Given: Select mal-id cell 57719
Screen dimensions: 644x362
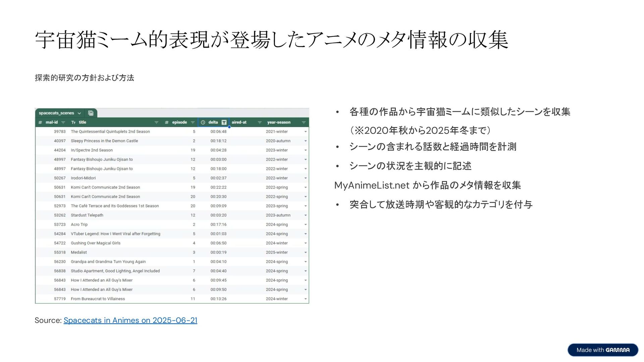Looking at the screenshot, I should 60,299.
